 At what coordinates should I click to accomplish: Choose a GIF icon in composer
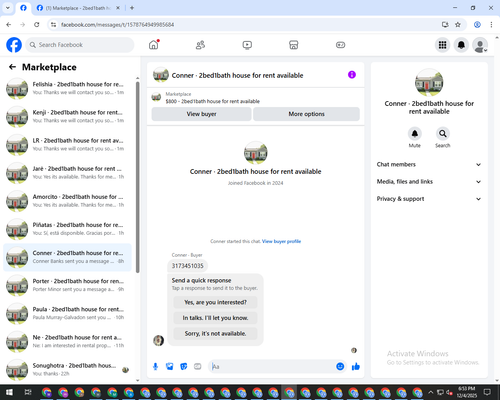[198, 367]
